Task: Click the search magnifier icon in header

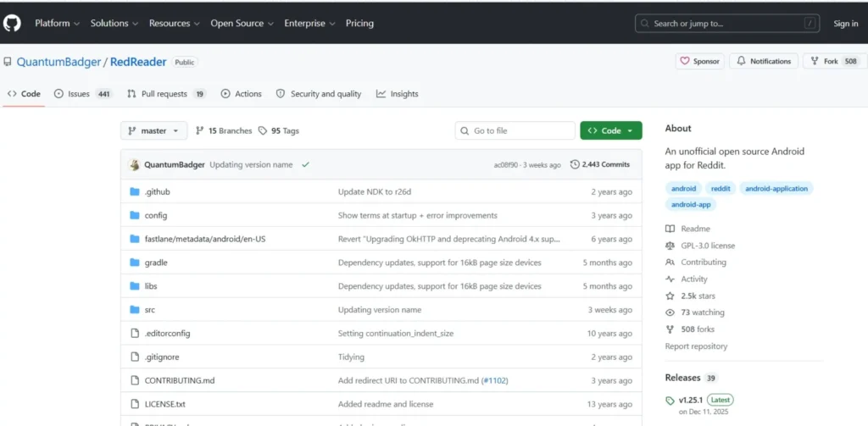Action: pyautogui.click(x=645, y=24)
